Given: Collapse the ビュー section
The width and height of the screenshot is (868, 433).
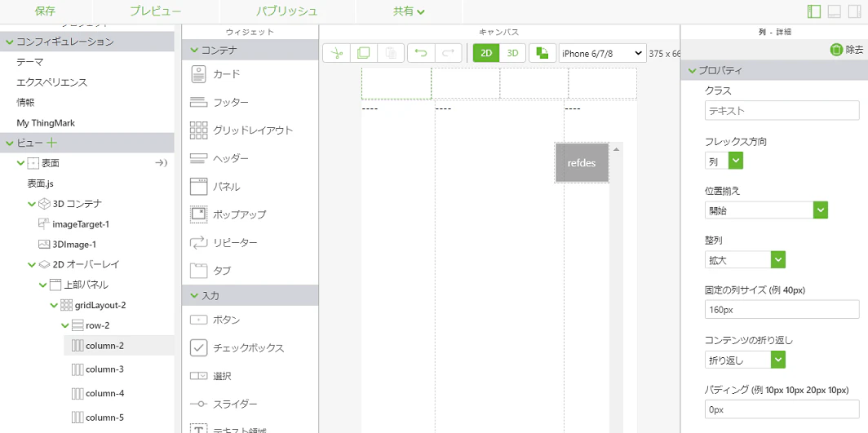Looking at the screenshot, I should (10, 144).
